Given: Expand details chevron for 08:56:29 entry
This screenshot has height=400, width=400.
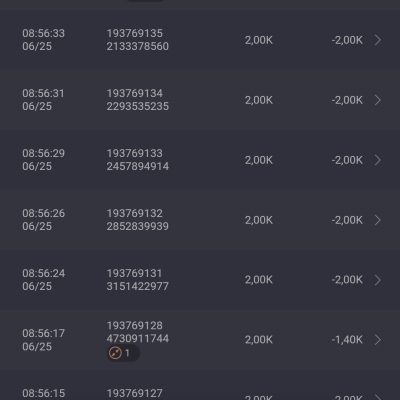Looking at the screenshot, I should 378,160.
